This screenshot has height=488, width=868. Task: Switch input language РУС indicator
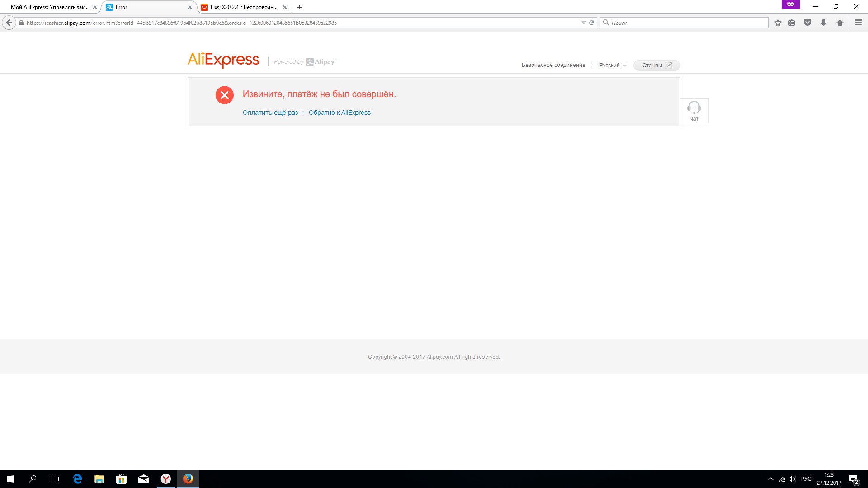806,479
